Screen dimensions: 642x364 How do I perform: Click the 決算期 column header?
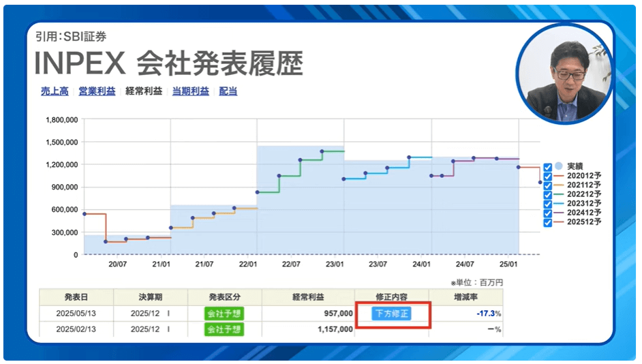pos(150,297)
